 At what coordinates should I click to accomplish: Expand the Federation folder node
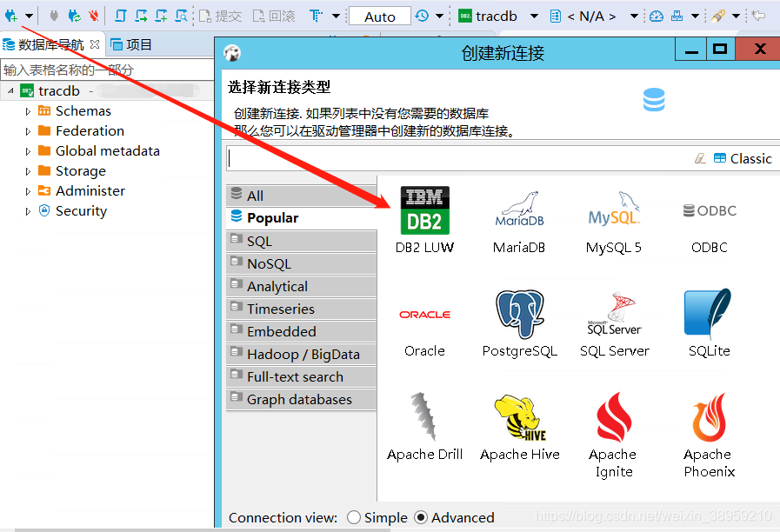[28, 131]
